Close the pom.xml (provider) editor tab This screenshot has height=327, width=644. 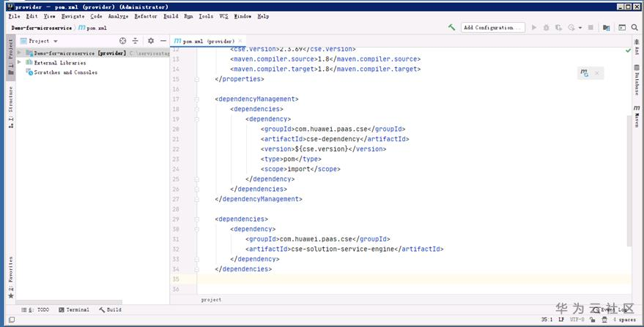point(240,41)
